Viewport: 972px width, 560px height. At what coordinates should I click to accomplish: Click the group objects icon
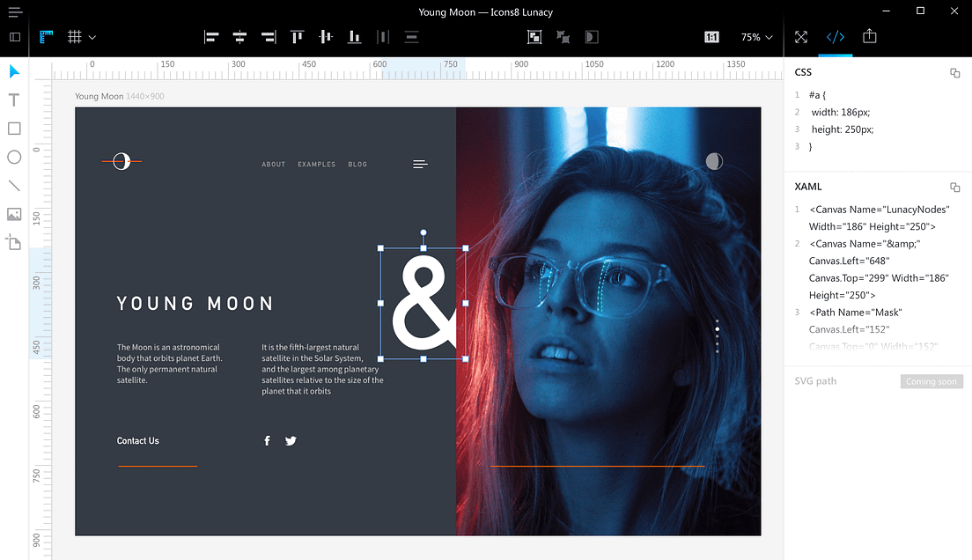tap(534, 37)
